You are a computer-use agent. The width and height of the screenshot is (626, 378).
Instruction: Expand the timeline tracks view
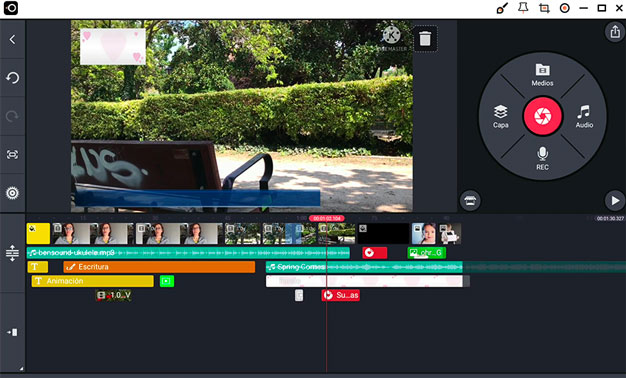12,253
